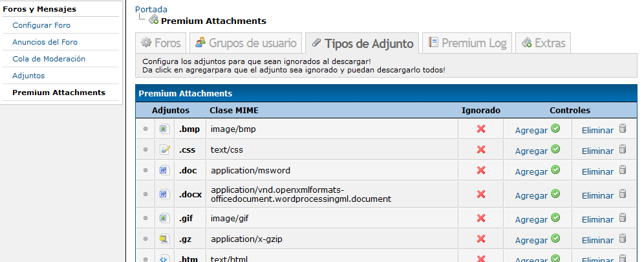This screenshot has width=644, height=262.
Task: Click the red X ignored icon for .bmp
Action: click(480, 129)
